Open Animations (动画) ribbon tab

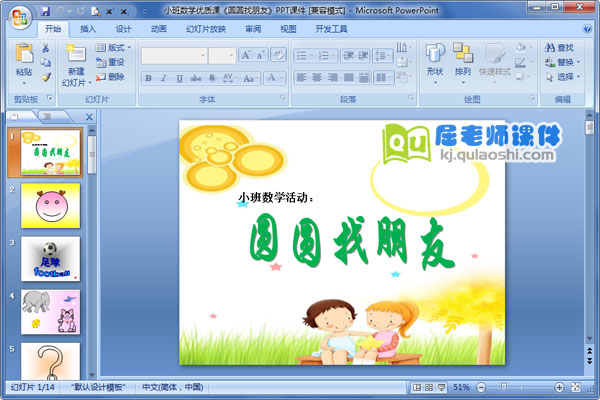[158, 29]
